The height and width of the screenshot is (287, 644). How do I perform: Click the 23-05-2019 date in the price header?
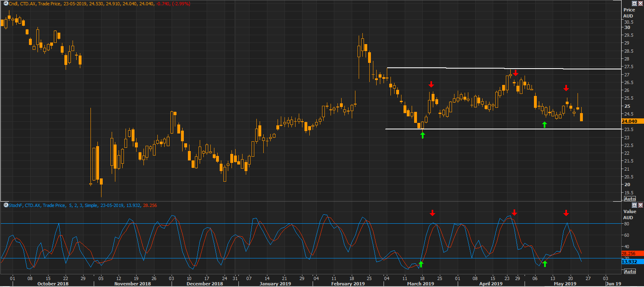tap(75, 4)
